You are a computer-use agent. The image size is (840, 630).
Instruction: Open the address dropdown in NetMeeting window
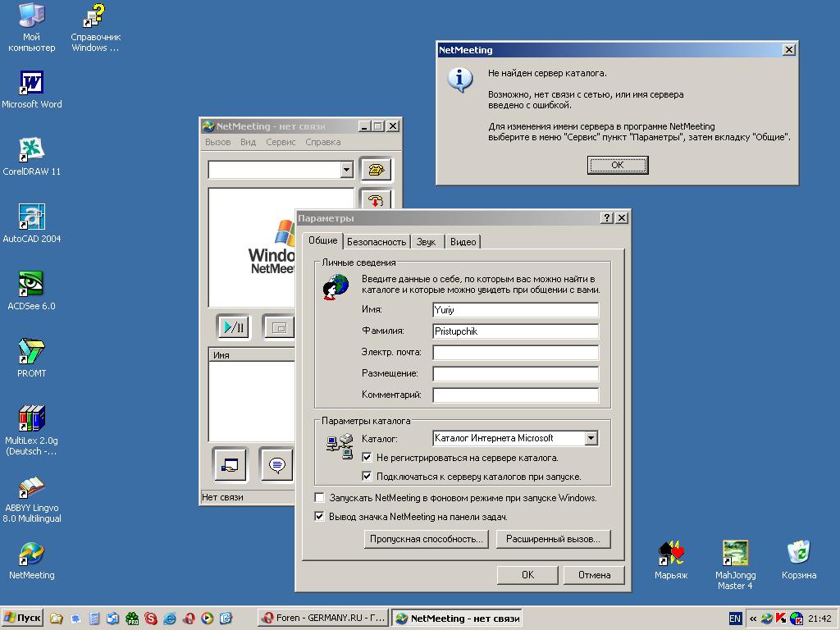(347, 170)
